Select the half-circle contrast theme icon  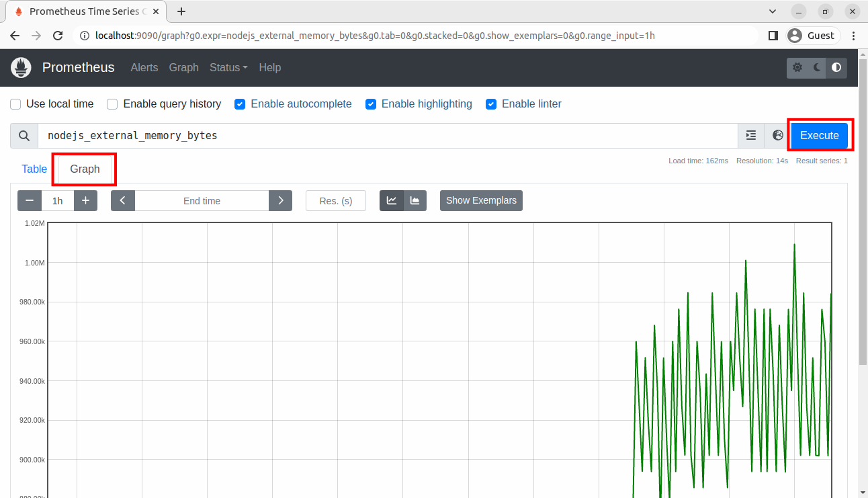coord(836,68)
